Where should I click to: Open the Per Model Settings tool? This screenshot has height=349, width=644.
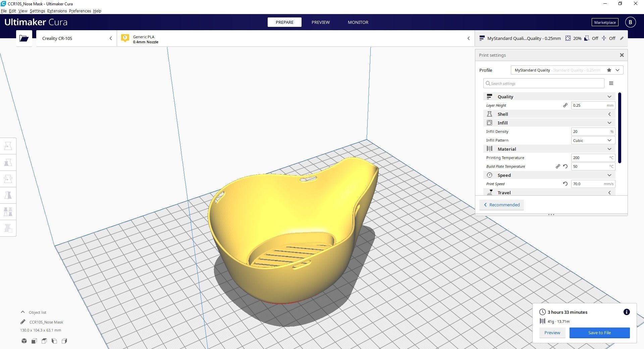[x=8, y=212]
